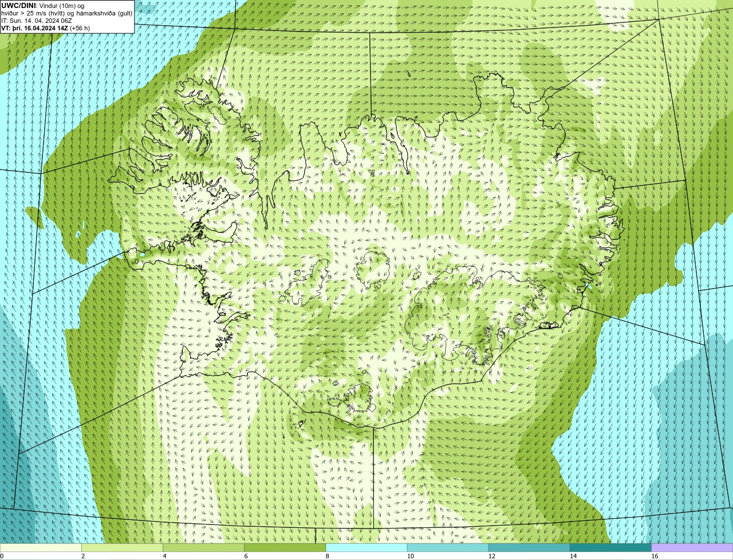Click the "hviður > 25 m/s (hvítt)" description line
The image size is (733, 560).
tap(66, 13)
